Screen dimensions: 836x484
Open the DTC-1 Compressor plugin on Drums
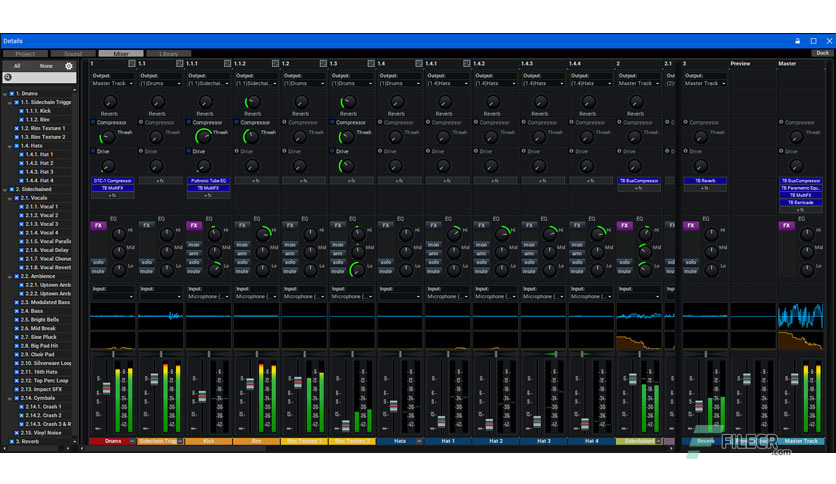pyautogui.click(x=112, y=181)
